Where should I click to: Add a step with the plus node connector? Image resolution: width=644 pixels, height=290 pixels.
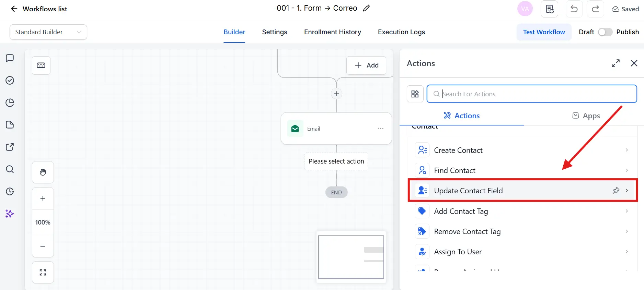pos(336,94)
